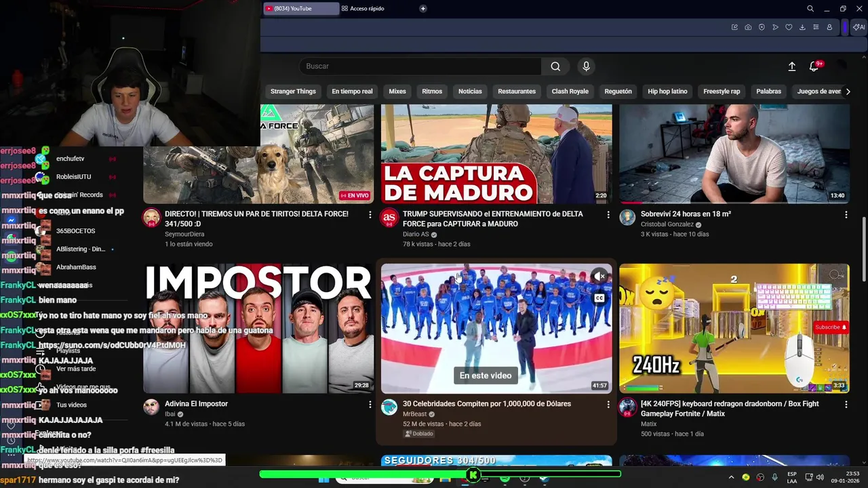Select the En tiempo real chip

352,91
